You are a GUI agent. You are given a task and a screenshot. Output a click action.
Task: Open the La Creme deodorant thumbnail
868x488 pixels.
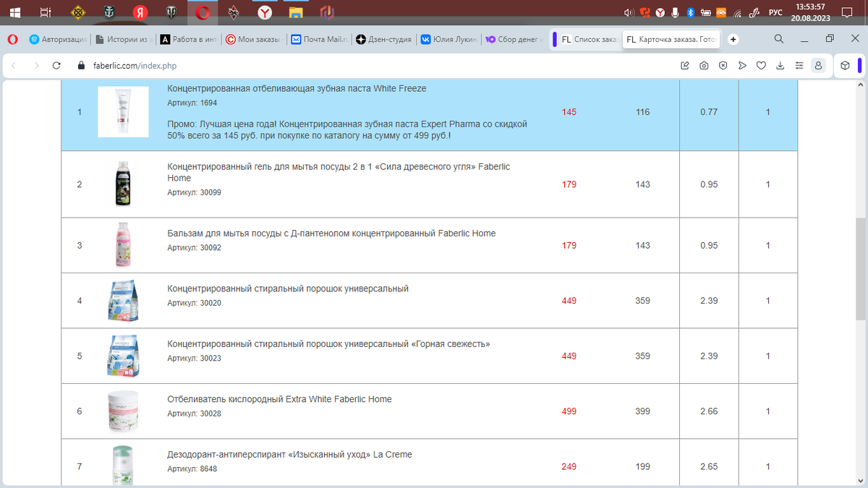123,465
